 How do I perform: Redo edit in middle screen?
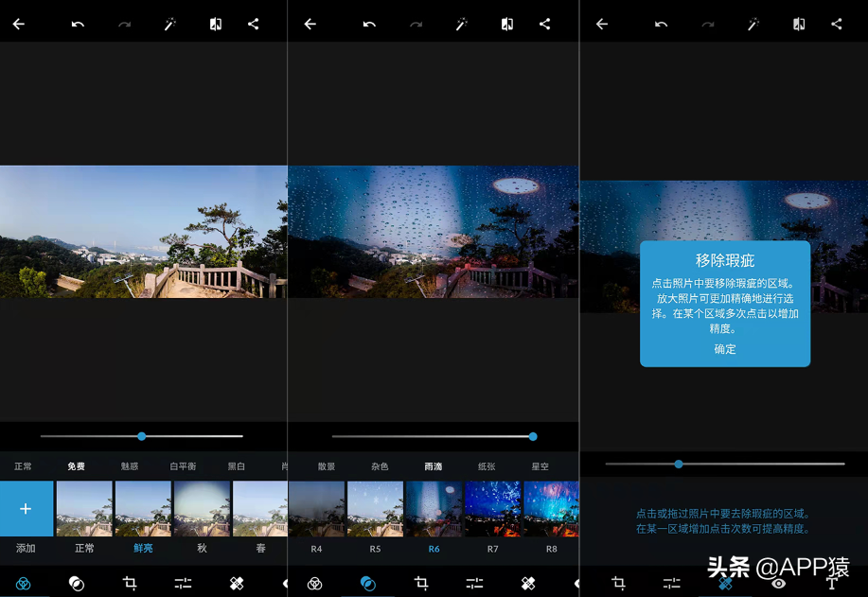(416, 24)
